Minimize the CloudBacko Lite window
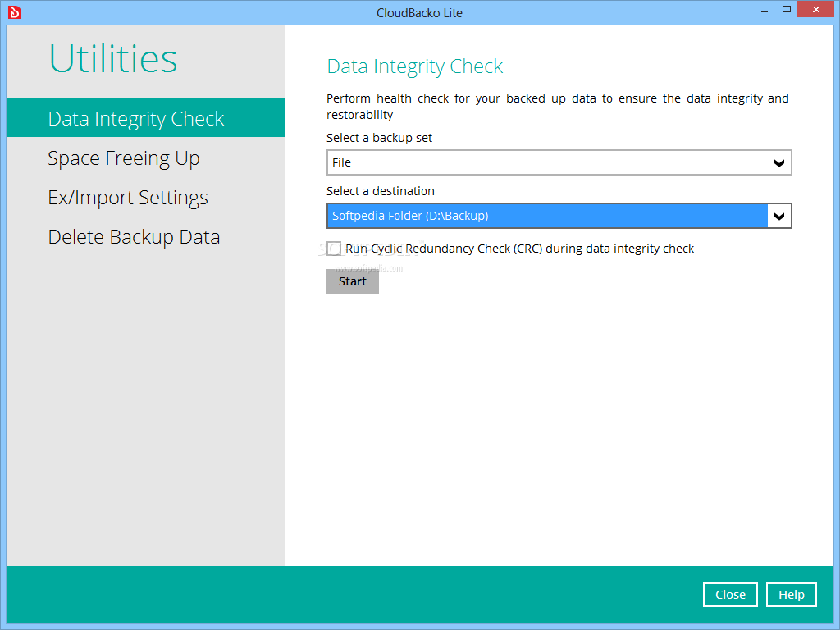This screenshot has height=630, width=840. click(x=765, y=10)
